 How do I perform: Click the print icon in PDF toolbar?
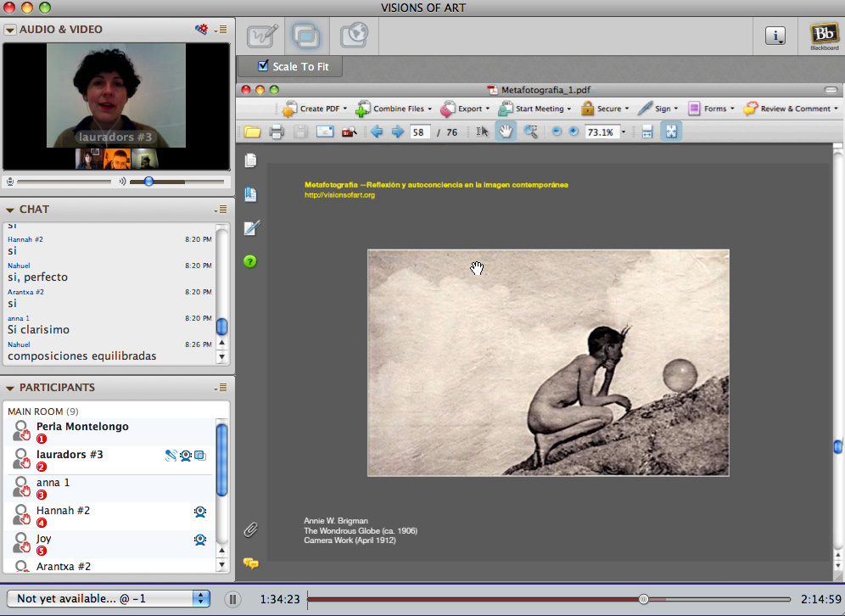pos(276,132)
